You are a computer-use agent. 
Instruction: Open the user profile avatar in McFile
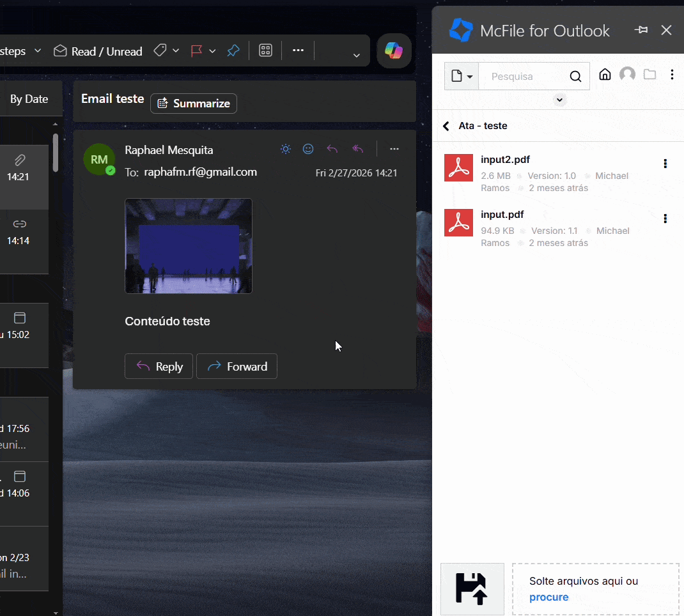(x=628, y=75)
